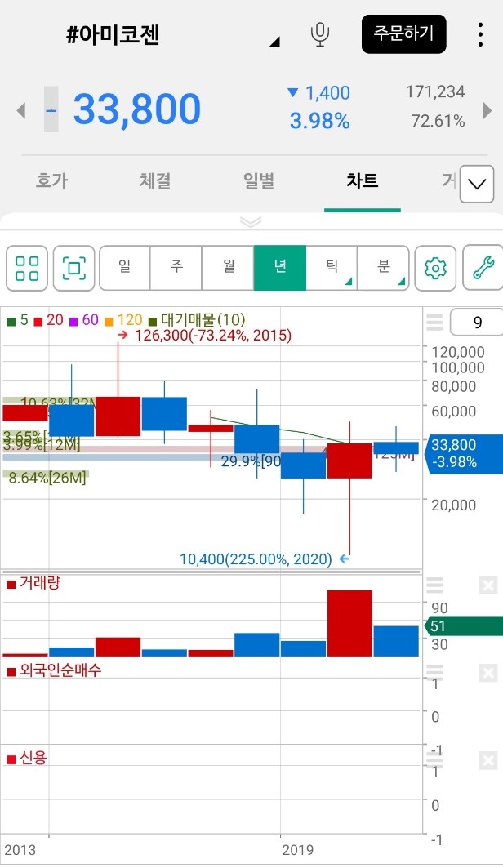503x868 pixels.
Task: Expand stock name #아미코젠 selector arrow
Action: (x=274, y=42)
